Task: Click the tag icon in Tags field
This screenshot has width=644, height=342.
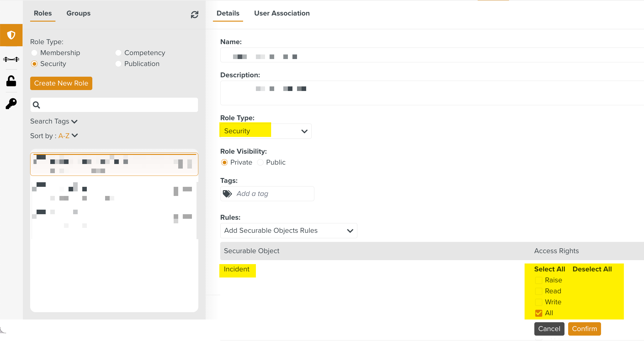Action: (x=227, y=194)
